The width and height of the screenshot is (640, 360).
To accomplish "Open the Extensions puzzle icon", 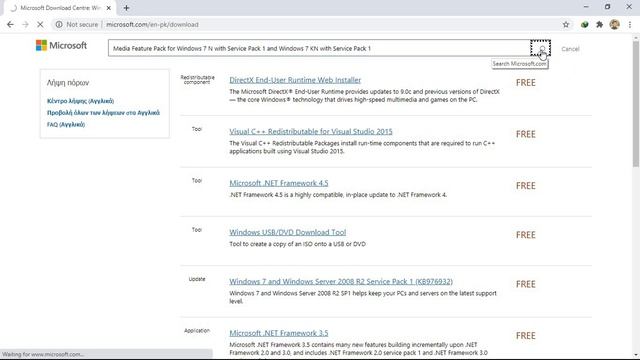I will click(x=599, y=24).
